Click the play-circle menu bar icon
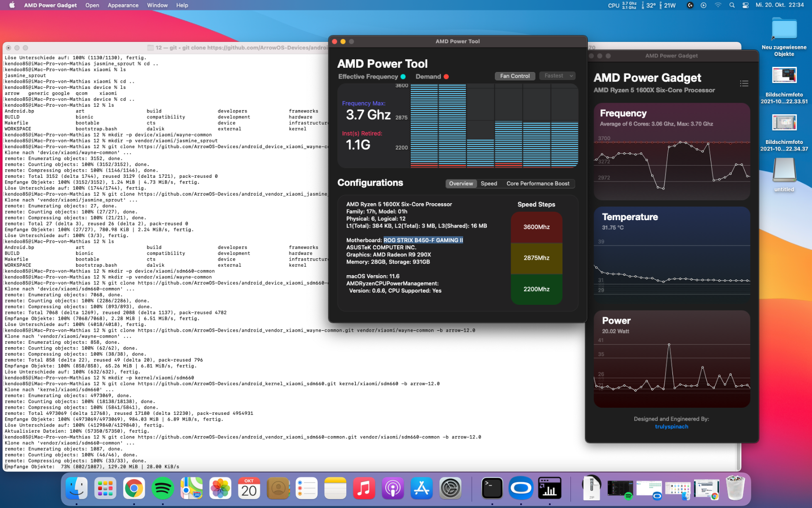 click(x=703, y=5)
